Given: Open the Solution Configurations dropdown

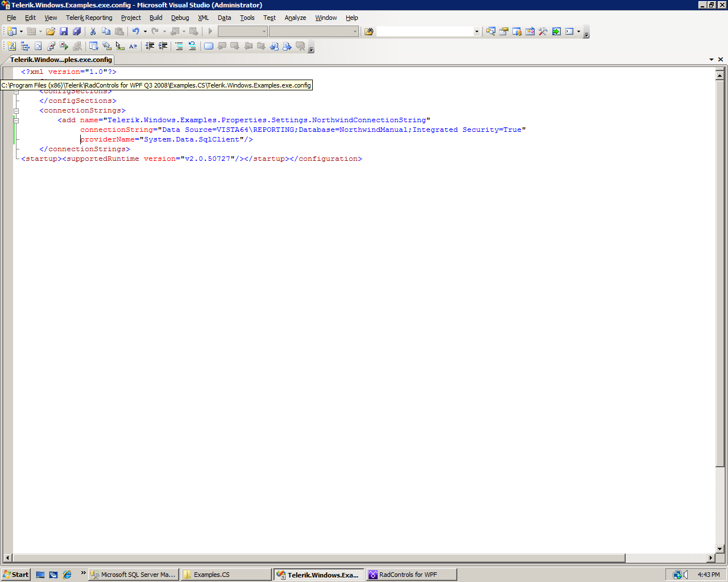Looking at the screenshot, I should pos(264,31).
